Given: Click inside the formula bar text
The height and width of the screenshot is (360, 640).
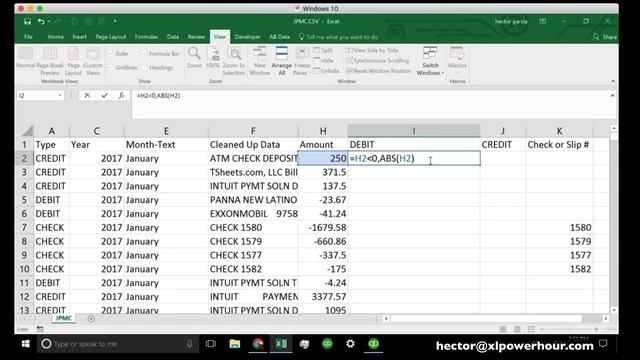Looking at the screenshot, I should pos(158,96).
